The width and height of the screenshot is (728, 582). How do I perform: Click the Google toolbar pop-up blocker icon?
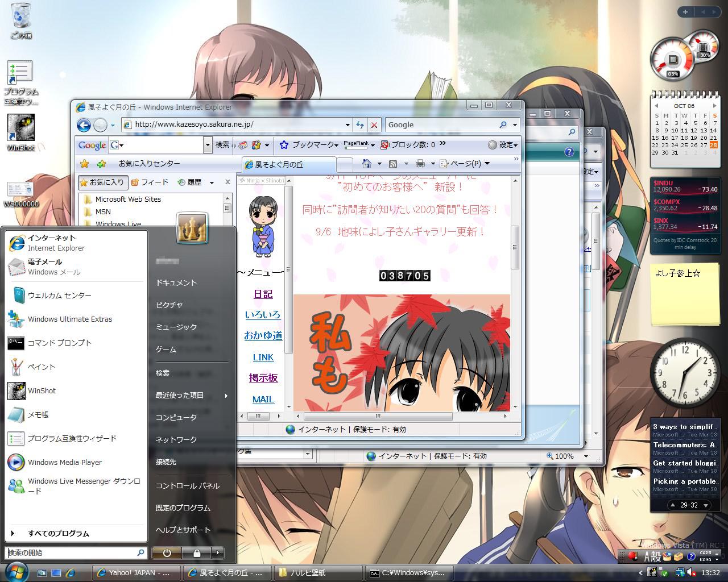(384, 145)
